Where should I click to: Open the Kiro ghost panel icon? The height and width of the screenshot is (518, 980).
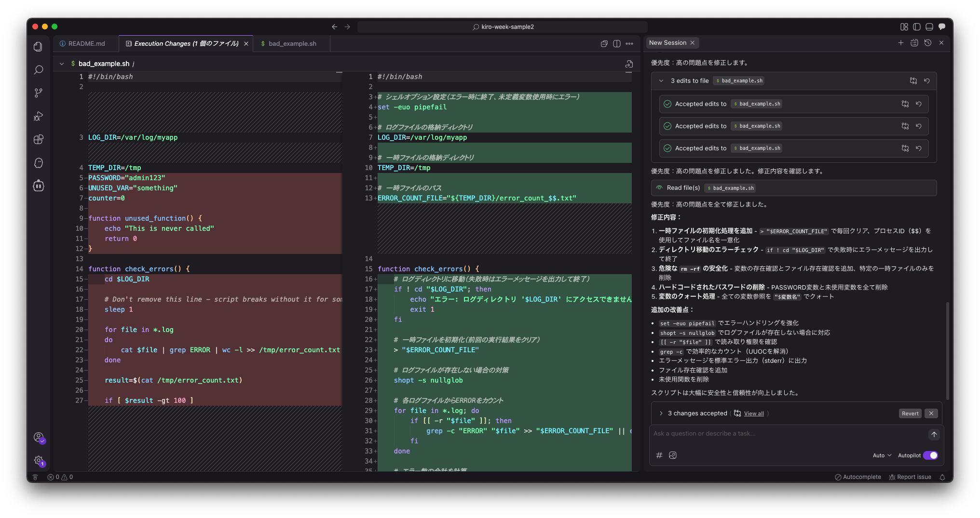(39, 163)
